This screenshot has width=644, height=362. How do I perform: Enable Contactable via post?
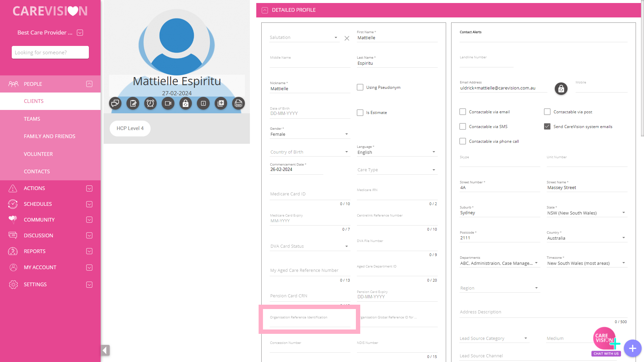point(547,112)
